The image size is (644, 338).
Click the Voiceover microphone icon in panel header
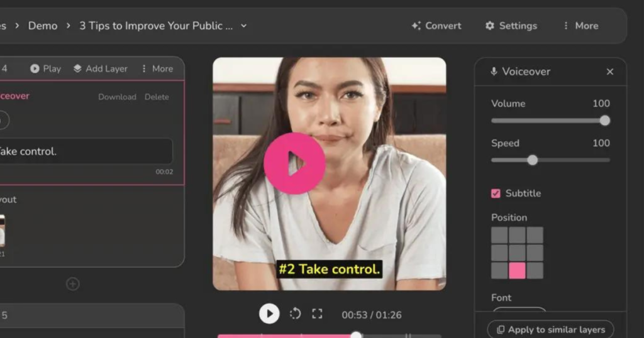(x=494, y=72)
